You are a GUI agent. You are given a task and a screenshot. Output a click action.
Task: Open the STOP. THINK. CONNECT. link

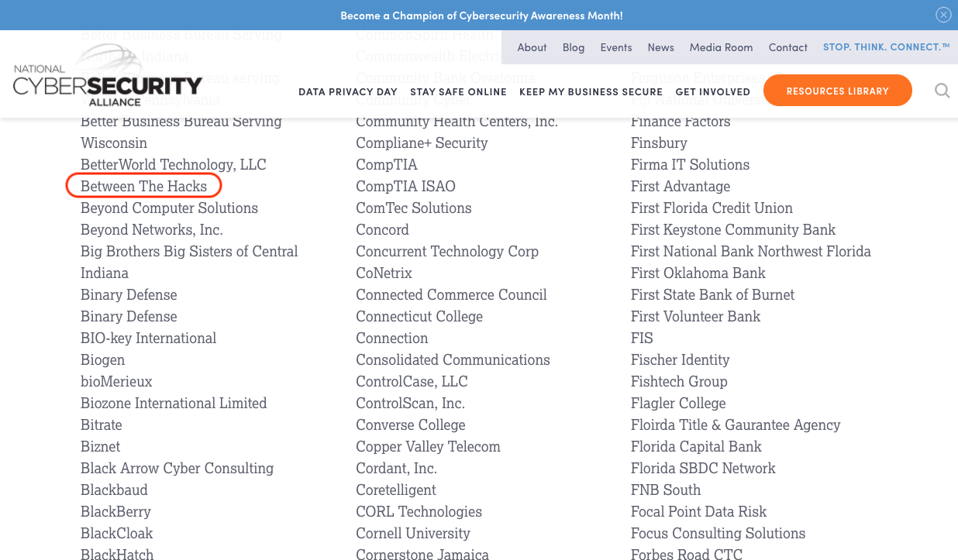click(x=887, y=47)
